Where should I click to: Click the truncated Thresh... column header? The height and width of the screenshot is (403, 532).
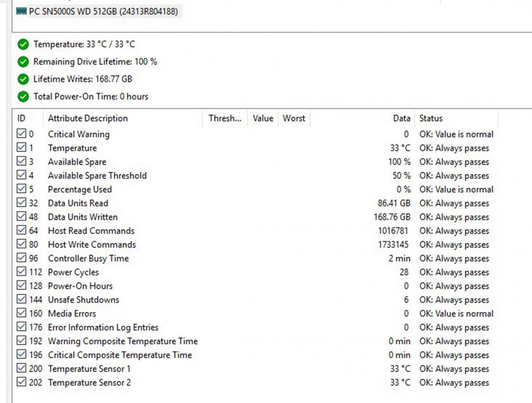(224, 118)
